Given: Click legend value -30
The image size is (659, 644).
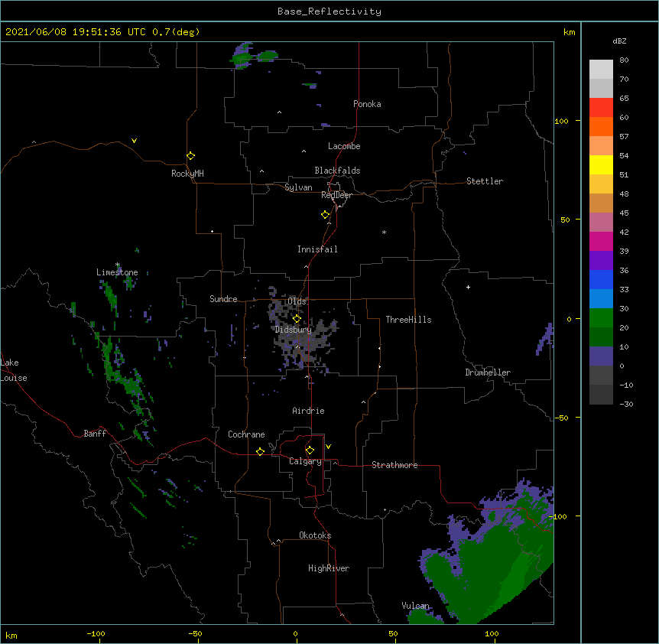Looking at the screenshot, I should point(626,405).
